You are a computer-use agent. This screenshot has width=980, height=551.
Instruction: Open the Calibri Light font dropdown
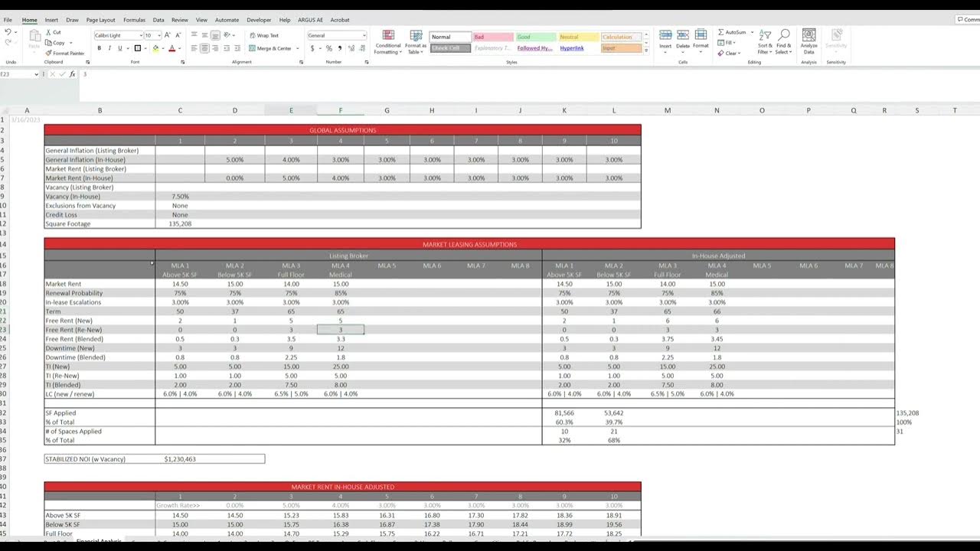140,35
